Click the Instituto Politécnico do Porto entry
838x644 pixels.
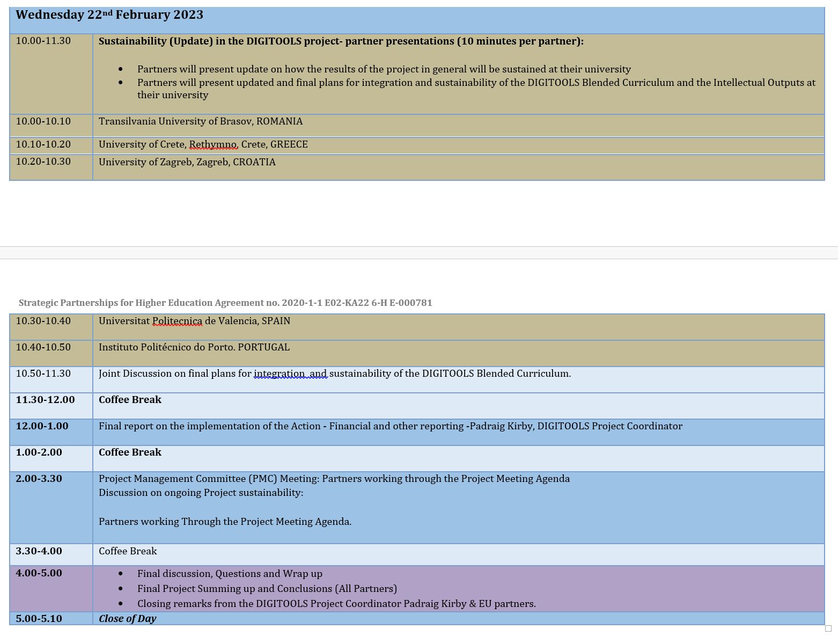click(194, 347)
